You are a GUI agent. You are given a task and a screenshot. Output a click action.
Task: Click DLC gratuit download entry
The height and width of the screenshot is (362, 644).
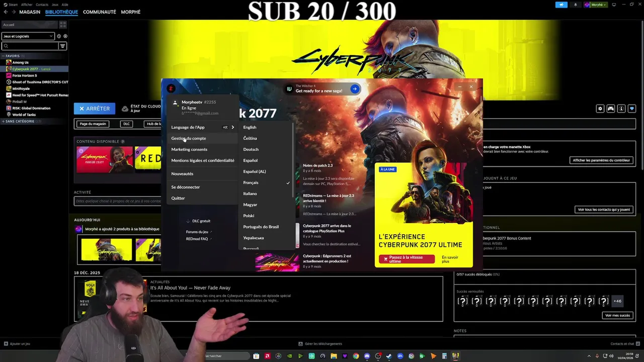pos(198,221)
